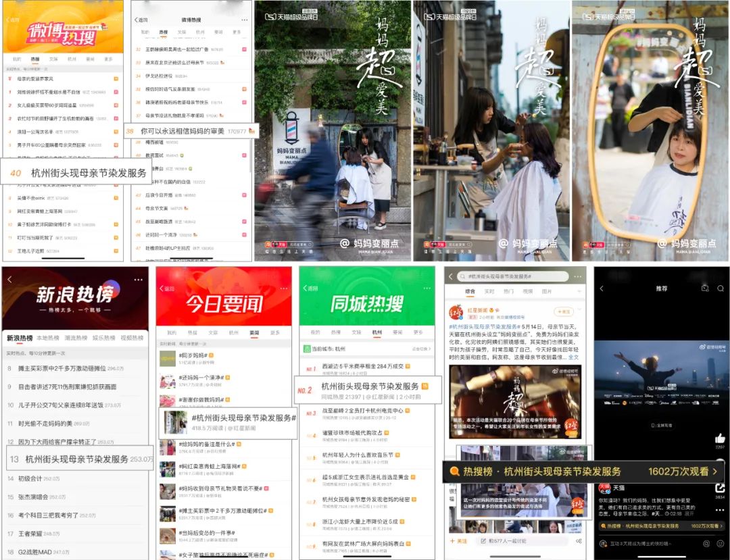
Task: Open three-dot menu on 同城热搜 banner
Action: click(427, 288)
